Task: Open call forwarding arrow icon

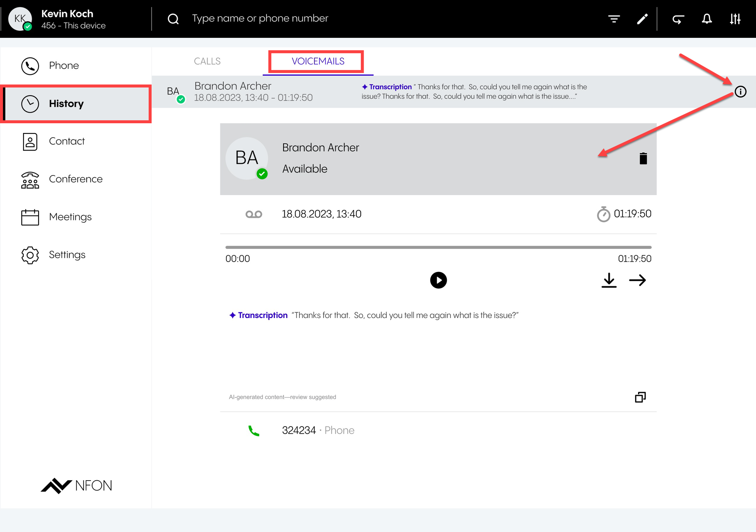Action: (x=678, y=19)
